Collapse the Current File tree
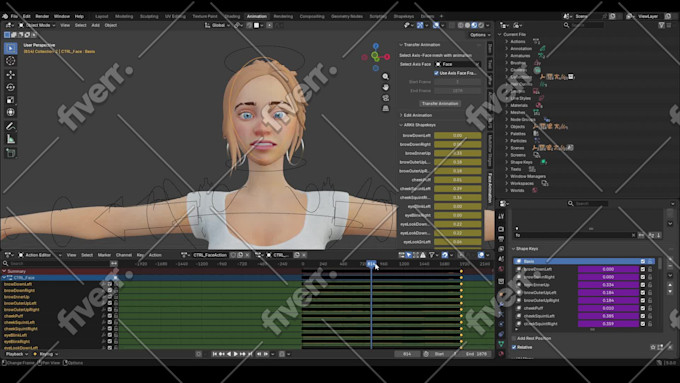The image size is (680, 383). click(500, 34)
